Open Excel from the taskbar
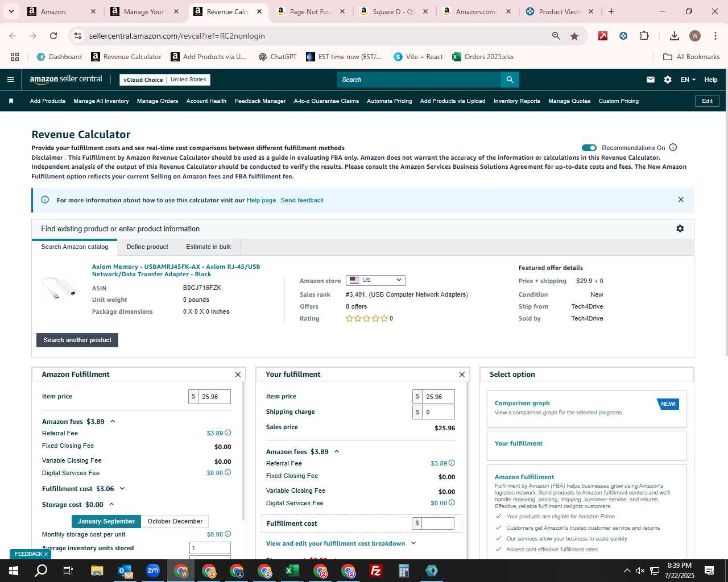Viewport: 728px width, 582px height. (x=292, y=571)
